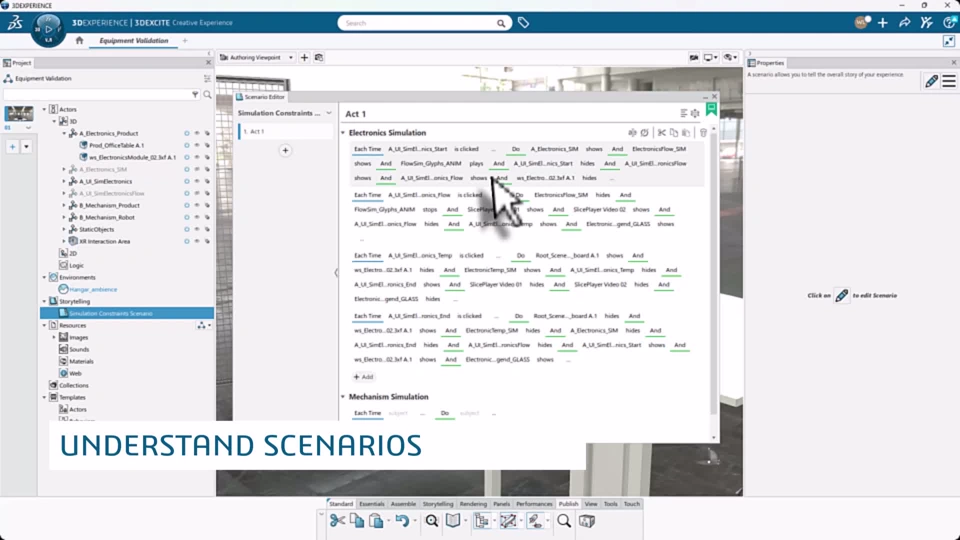
Task: Click the plus icon next to Authoring Viewpoint
Action: [304, 58]
